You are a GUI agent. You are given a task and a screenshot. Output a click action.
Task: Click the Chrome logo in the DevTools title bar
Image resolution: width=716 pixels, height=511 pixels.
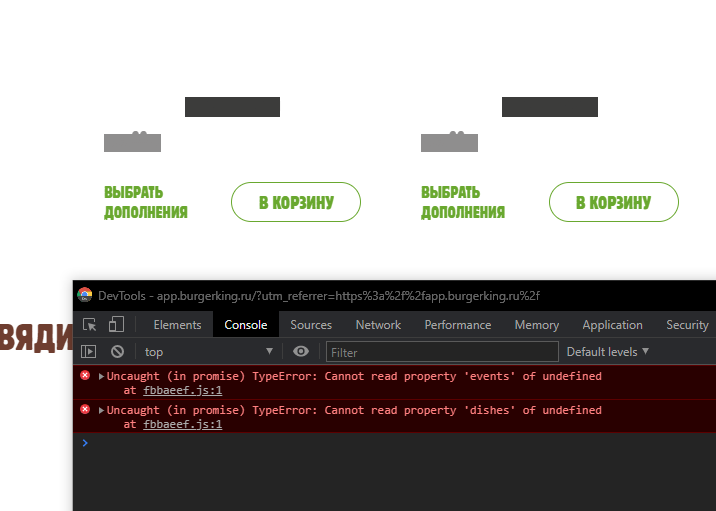tap(85, 295)
